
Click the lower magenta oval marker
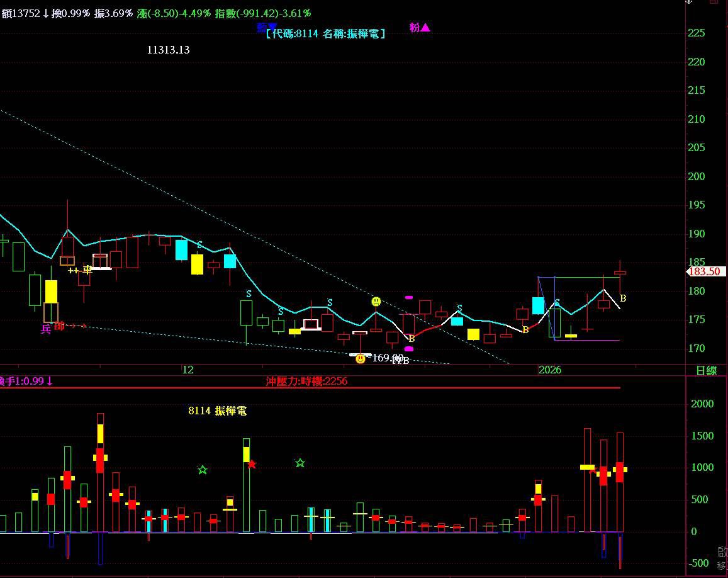[408, 349]
